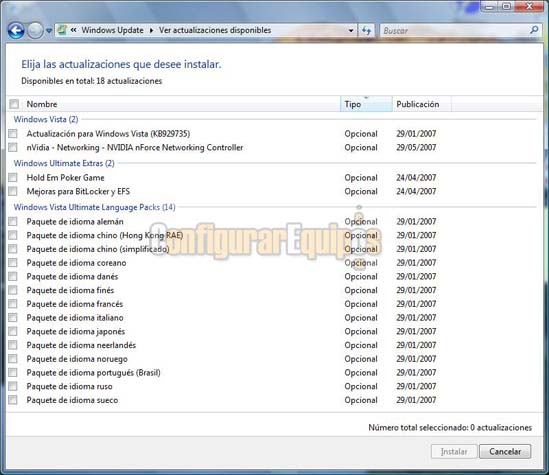Check the NVIDIA nForce Networking Controller checkbox
549x475 pixels.
(13, 147)
